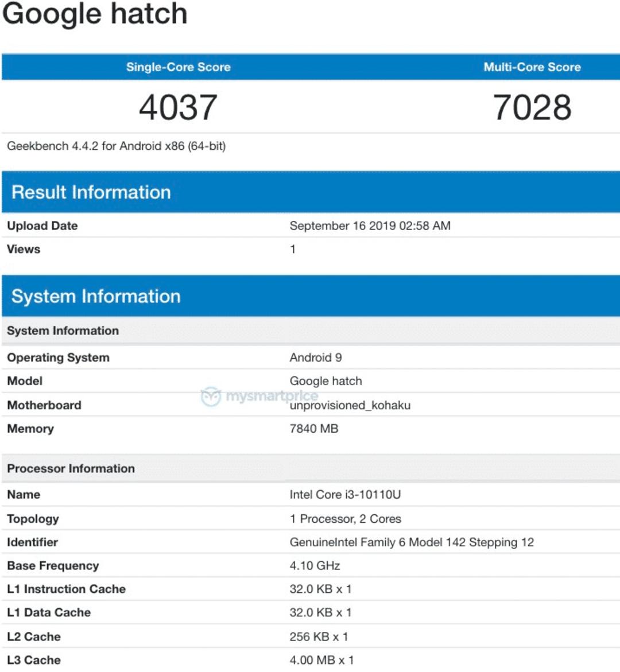Click the date September 16 2019 02:58 AM
This screenshot has width=620, height=672.
click(x=370, y=226)
